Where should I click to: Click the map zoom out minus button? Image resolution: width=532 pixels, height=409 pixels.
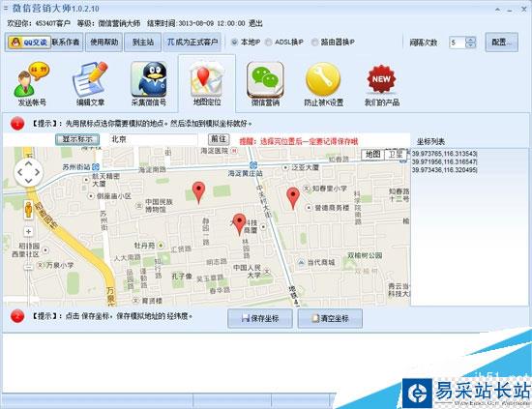click(28, 267)
